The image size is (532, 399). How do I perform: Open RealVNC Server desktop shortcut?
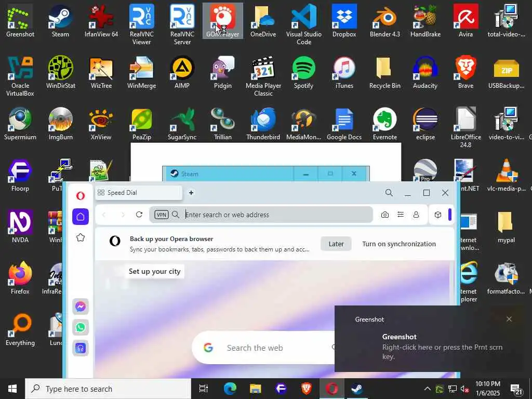(182, 24)
